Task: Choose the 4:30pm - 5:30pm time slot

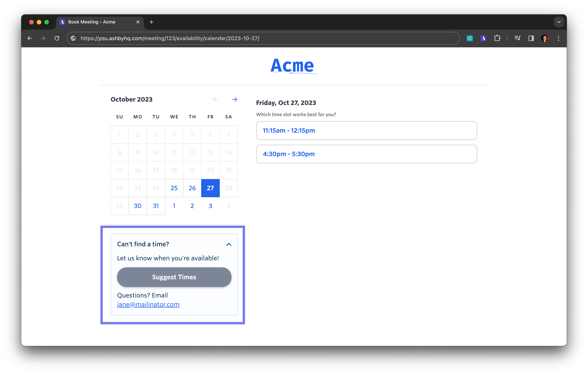Action: 366,154
